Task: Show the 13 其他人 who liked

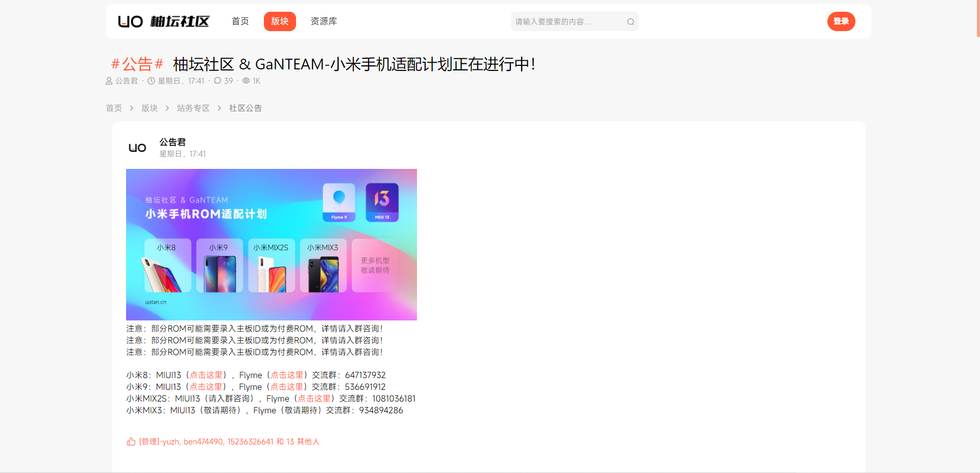Action: (303, 442)
